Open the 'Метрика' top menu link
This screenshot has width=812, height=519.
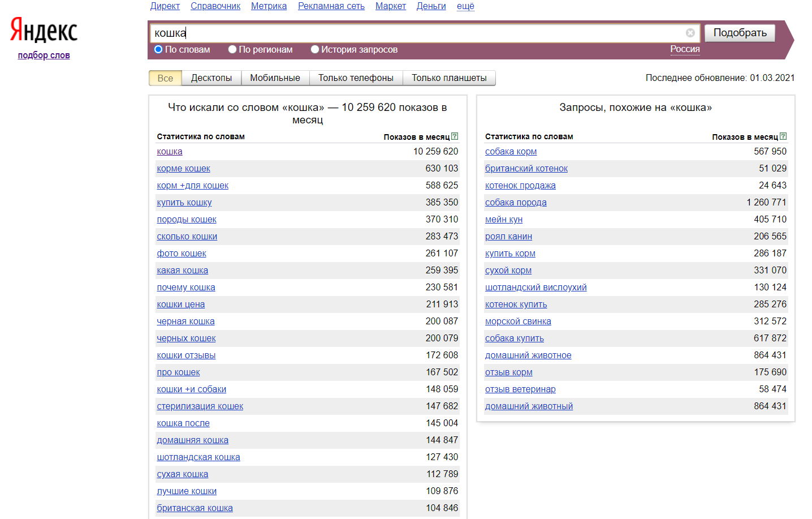[x=269, y=6]
